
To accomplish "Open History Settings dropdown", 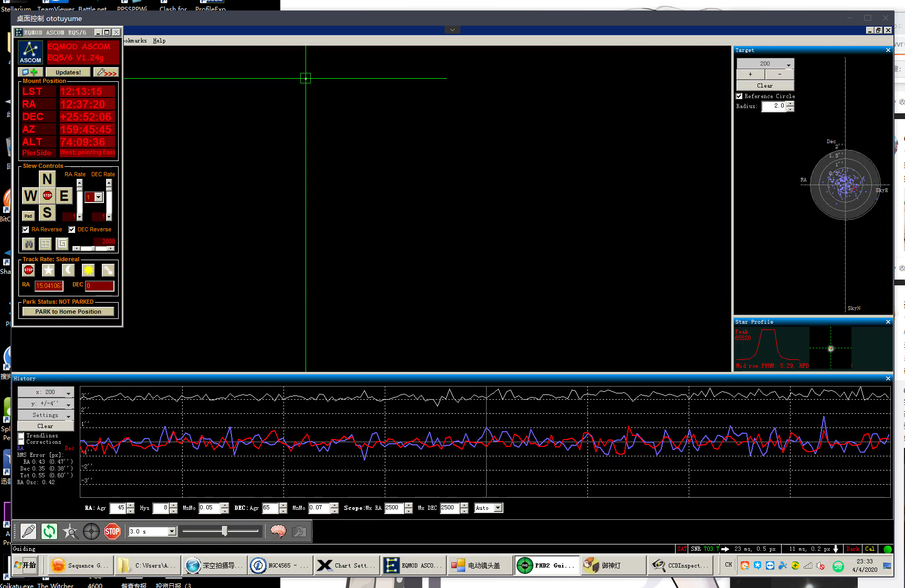I will [46, 415].
